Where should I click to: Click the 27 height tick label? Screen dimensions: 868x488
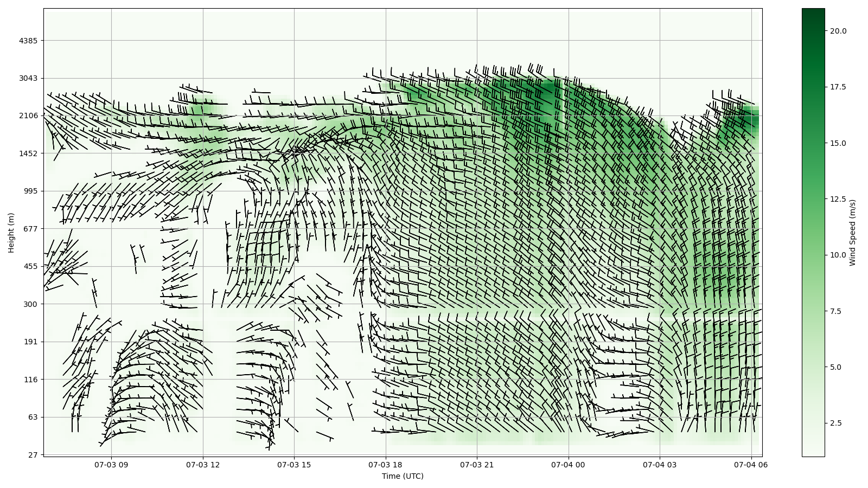(33, 455)
